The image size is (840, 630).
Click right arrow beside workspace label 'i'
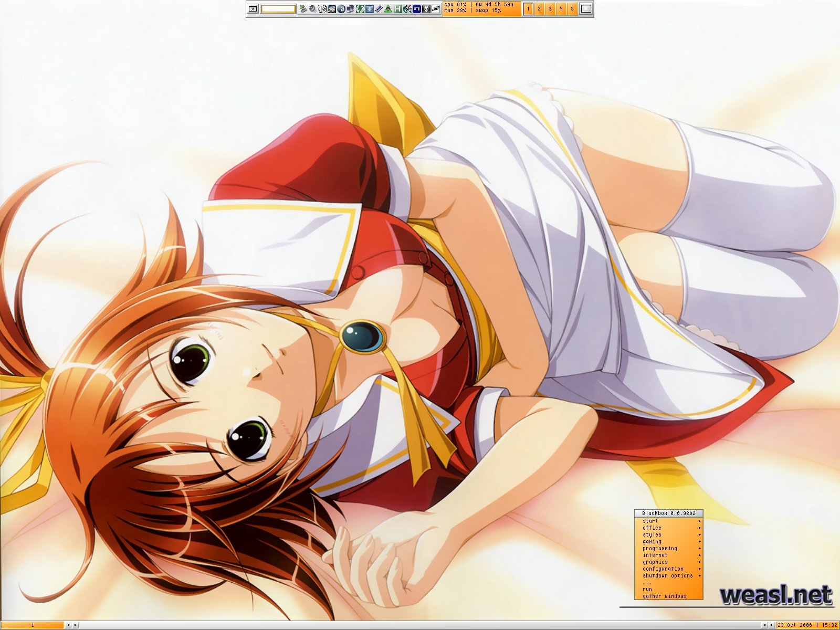point(76,625)
